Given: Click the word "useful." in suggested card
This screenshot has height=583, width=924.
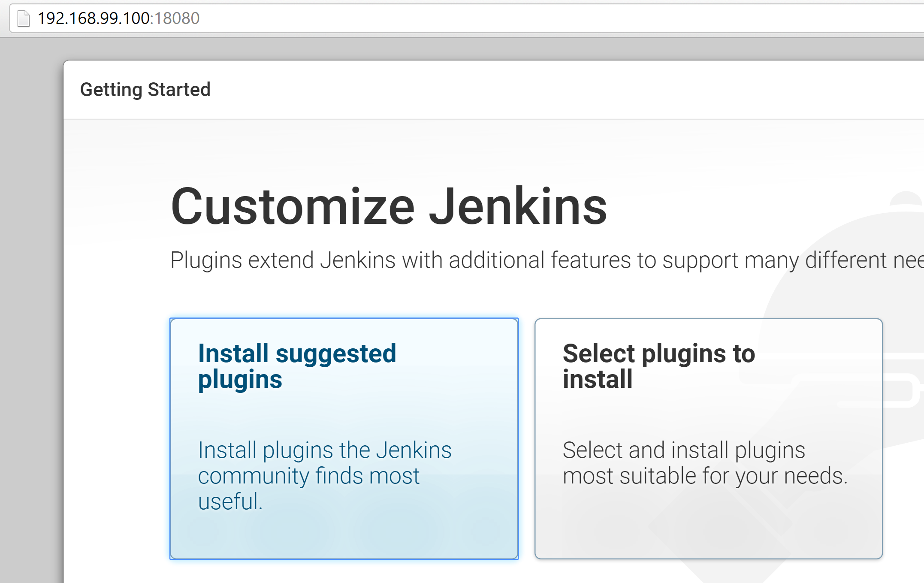Looking at the screenshot, I should pyautogui.click(x=230, y=501).
